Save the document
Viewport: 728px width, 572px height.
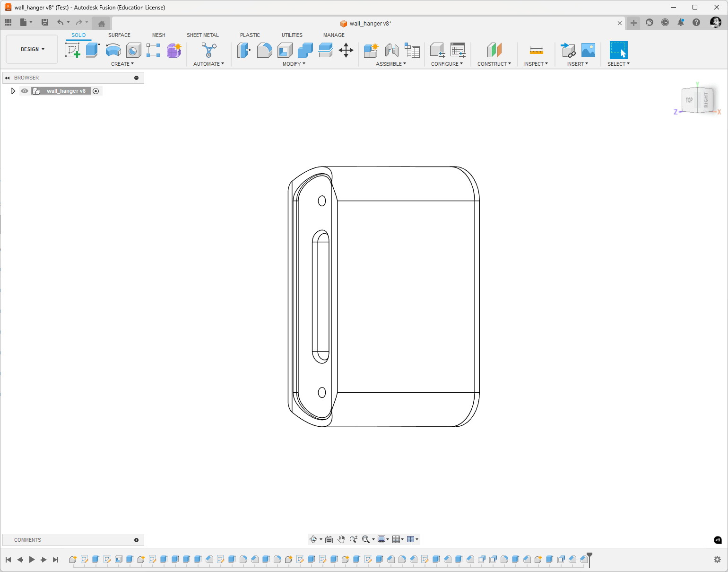click(x=45, y=22)
